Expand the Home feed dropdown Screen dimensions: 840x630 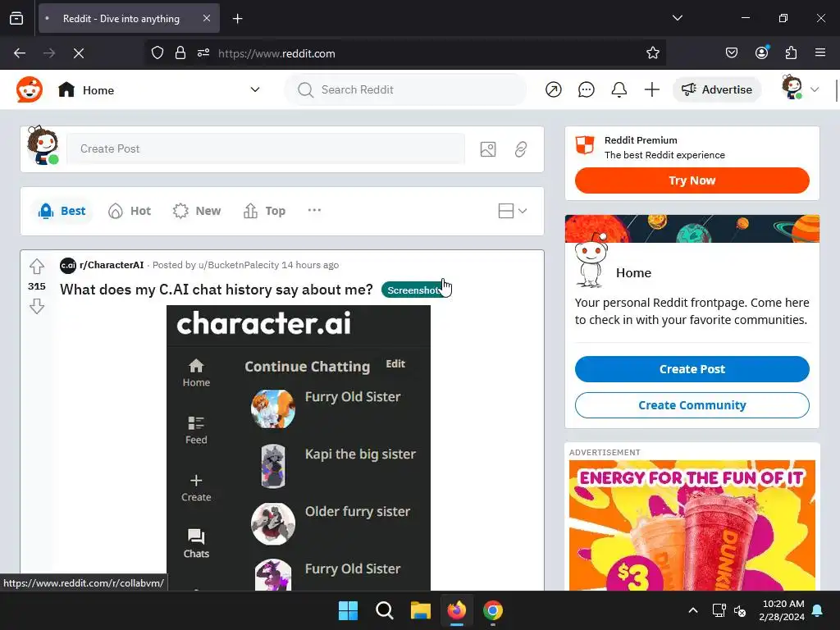tap(255, 89)
